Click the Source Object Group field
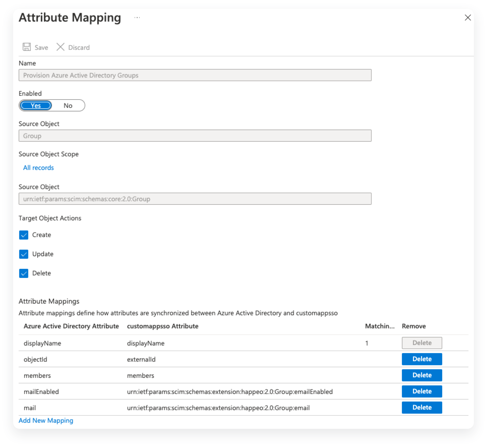 (195, 136)
